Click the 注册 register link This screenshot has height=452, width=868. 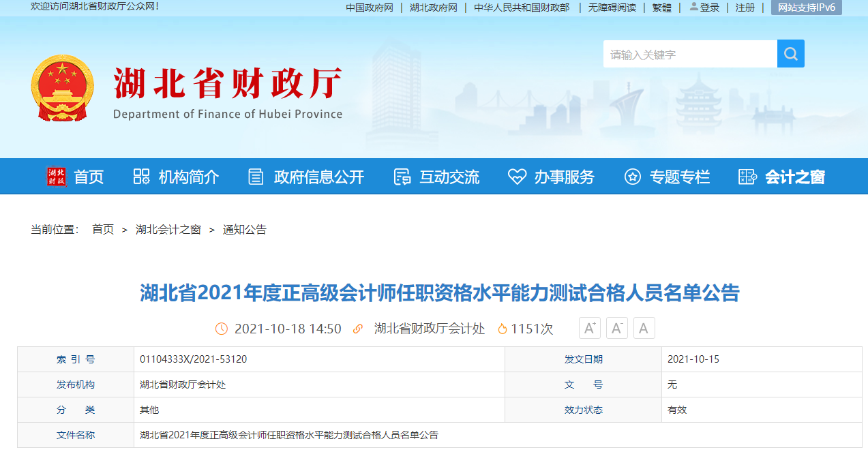[x=745, y=7]
